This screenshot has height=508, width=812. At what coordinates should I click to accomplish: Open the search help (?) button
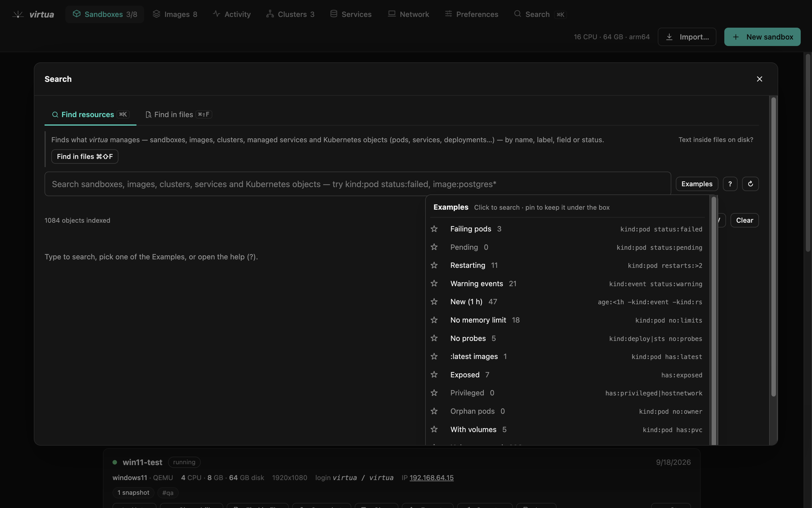tap(730, 184)
